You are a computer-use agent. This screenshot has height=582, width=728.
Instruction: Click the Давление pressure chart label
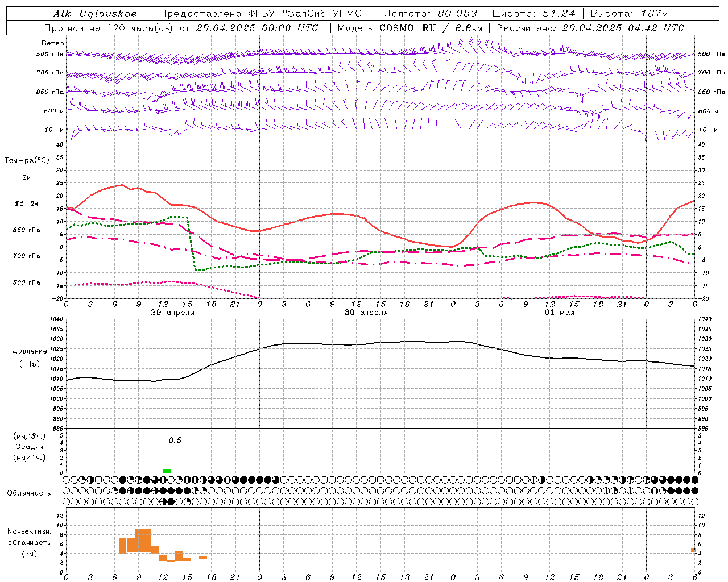30,351
